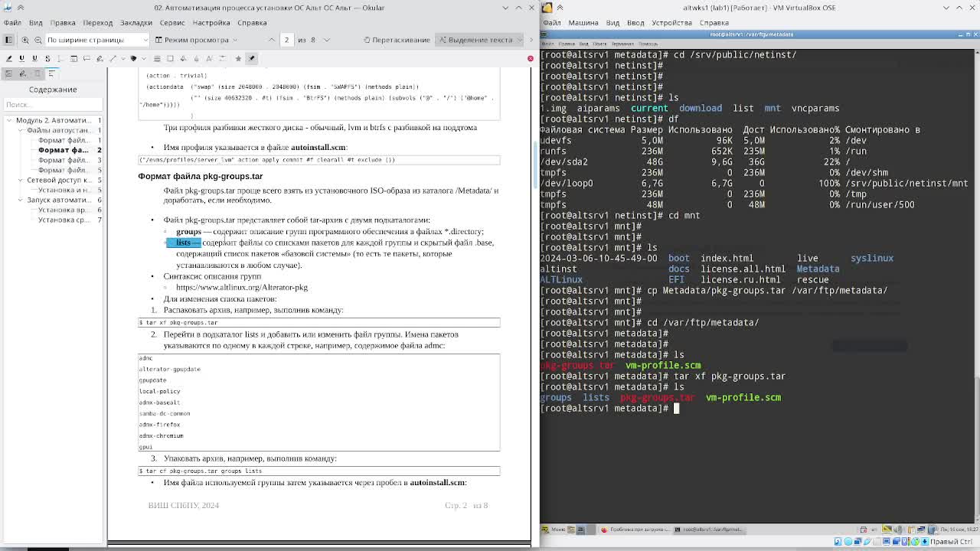This screenshot has width=980, height=551.
Task: Go to previous page with up arrow
Action: (x=271, y=40)
